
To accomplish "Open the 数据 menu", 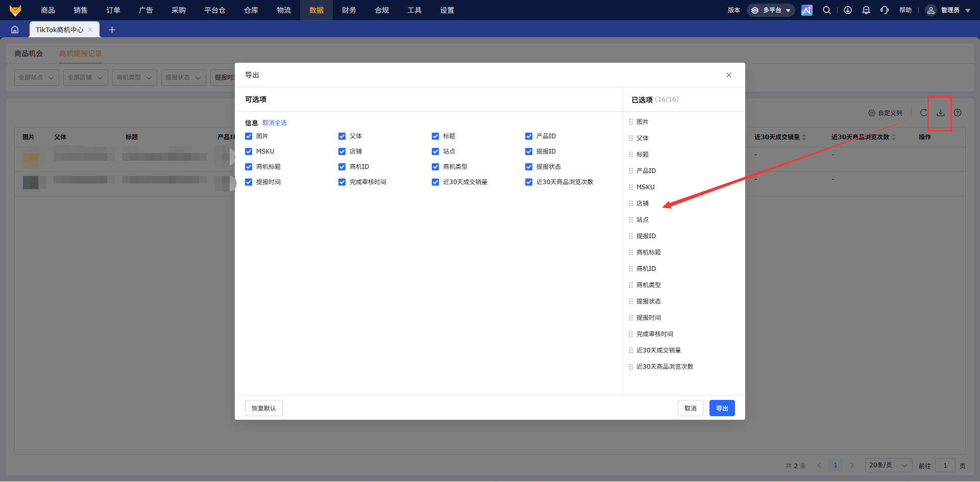I will (316, 10).
